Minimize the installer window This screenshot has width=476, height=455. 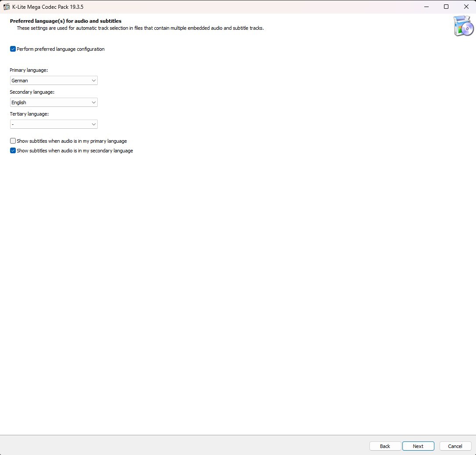(426, 7)
